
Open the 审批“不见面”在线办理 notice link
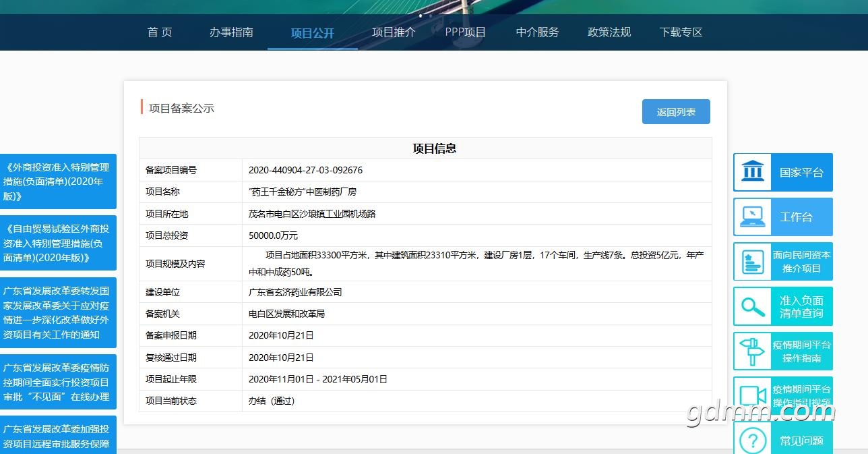pos(57,382)
